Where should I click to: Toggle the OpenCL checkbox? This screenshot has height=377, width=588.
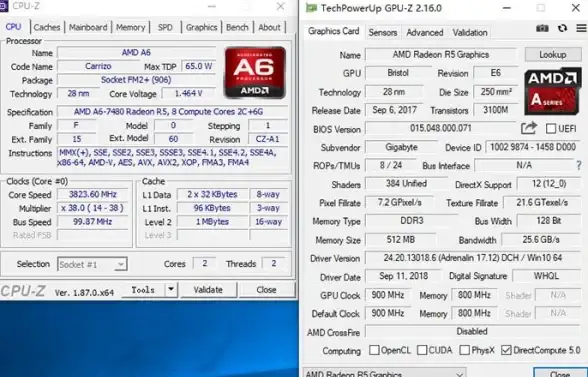[374, 350]
